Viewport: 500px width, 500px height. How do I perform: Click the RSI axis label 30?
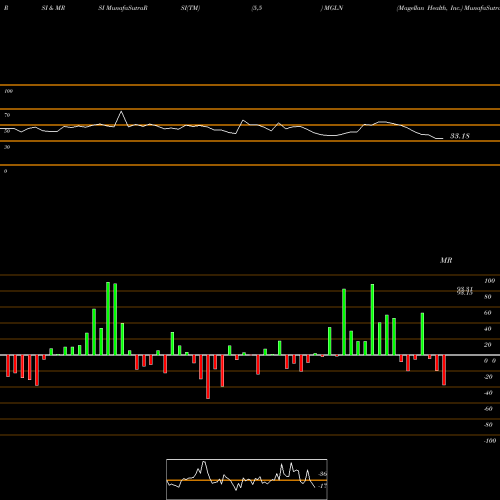pos(7,147)
